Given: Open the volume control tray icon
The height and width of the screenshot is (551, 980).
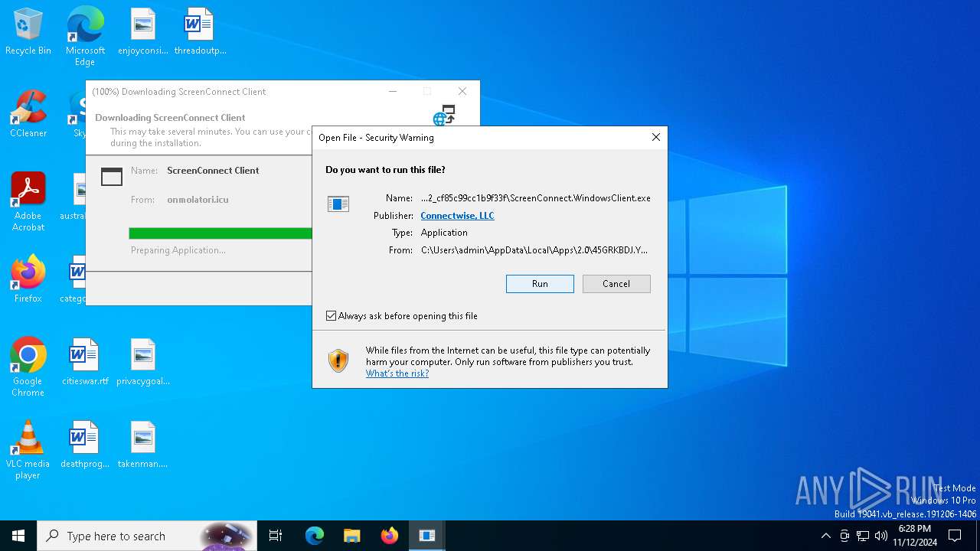Looking at the screenshot, I should pos(881,536).
